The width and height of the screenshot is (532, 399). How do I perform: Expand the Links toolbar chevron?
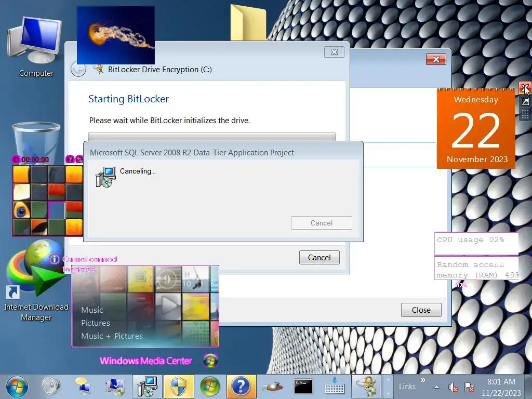[x=423, y=380]
